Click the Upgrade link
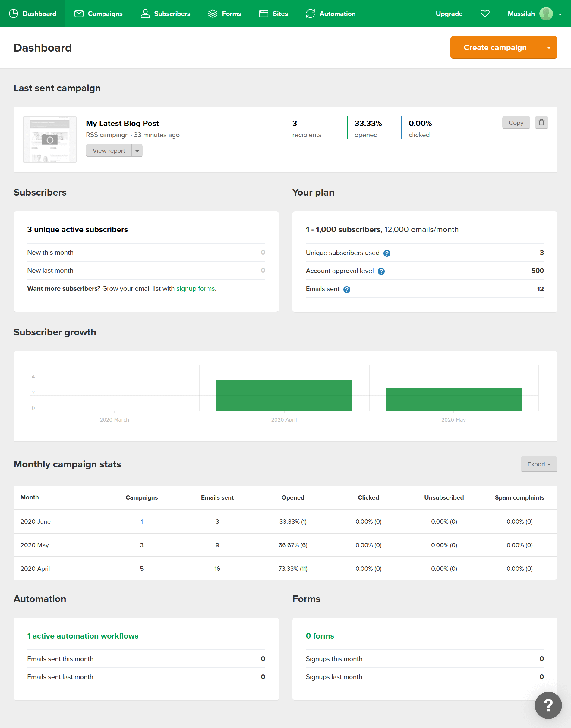 [449, 14]
